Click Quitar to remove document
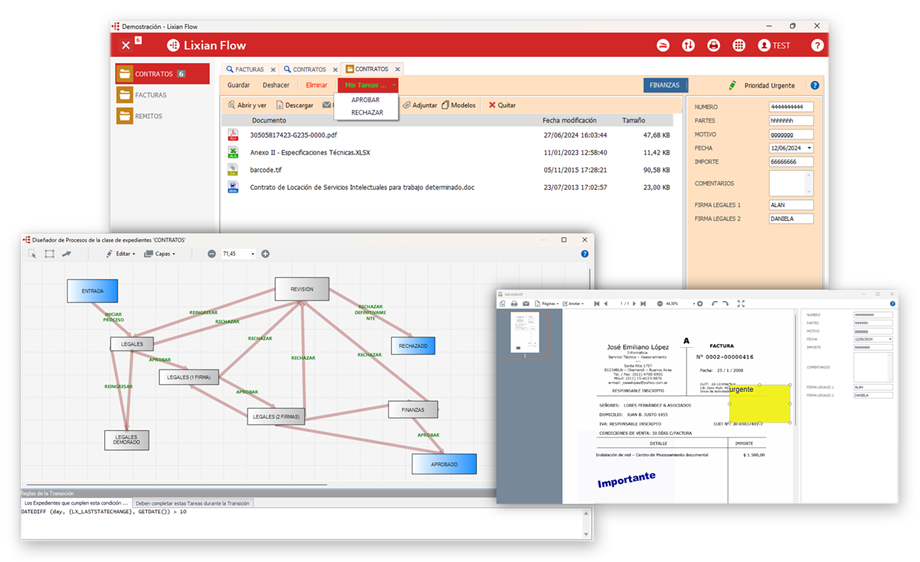This screenshot has width=920, height=562. click(502, 105)
